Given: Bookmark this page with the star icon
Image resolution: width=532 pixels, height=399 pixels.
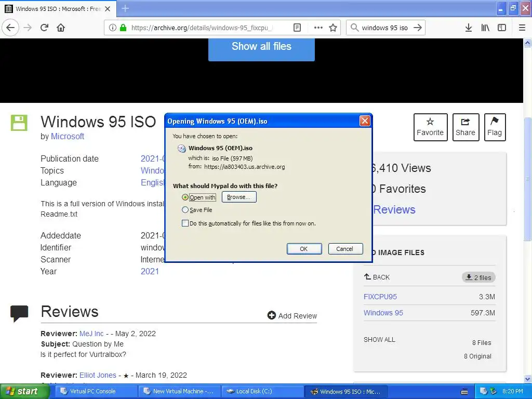Looking at the screenshot, I should click(333, 28).
